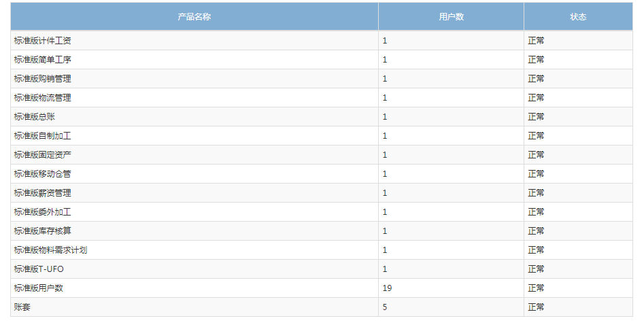Select the 标准版移动仓管 row

(x=322, y=174)
